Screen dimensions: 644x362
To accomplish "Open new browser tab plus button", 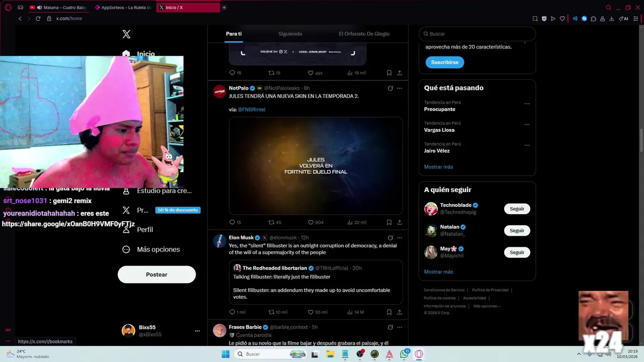I will point(224,8).
